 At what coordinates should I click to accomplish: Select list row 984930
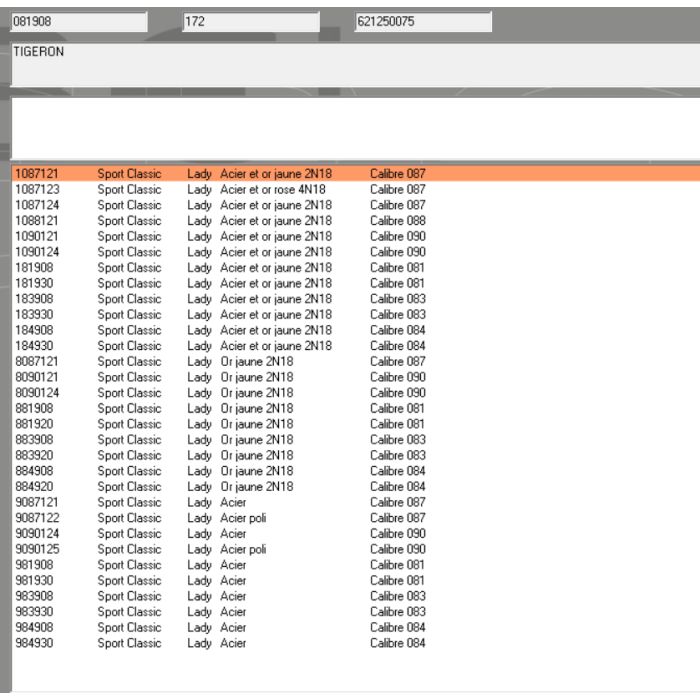tap(355, 642)
